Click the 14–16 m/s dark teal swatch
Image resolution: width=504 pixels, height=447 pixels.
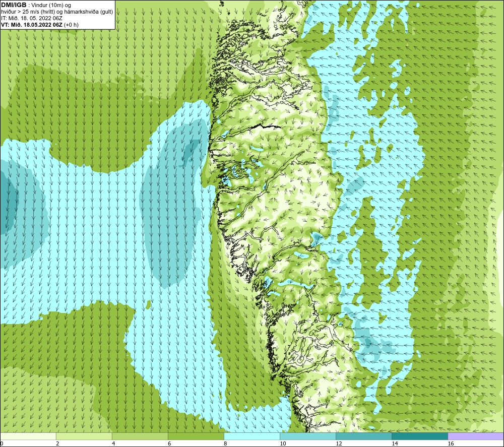click(420, 436)
